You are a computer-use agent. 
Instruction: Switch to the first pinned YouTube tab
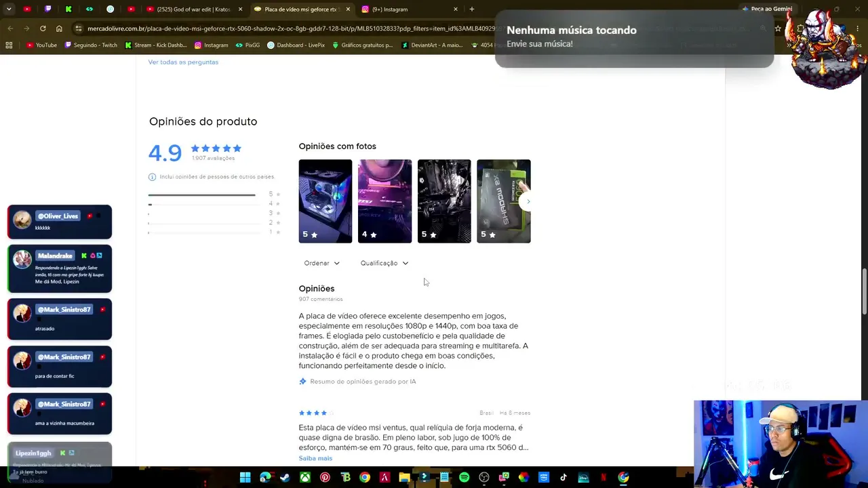27,9
